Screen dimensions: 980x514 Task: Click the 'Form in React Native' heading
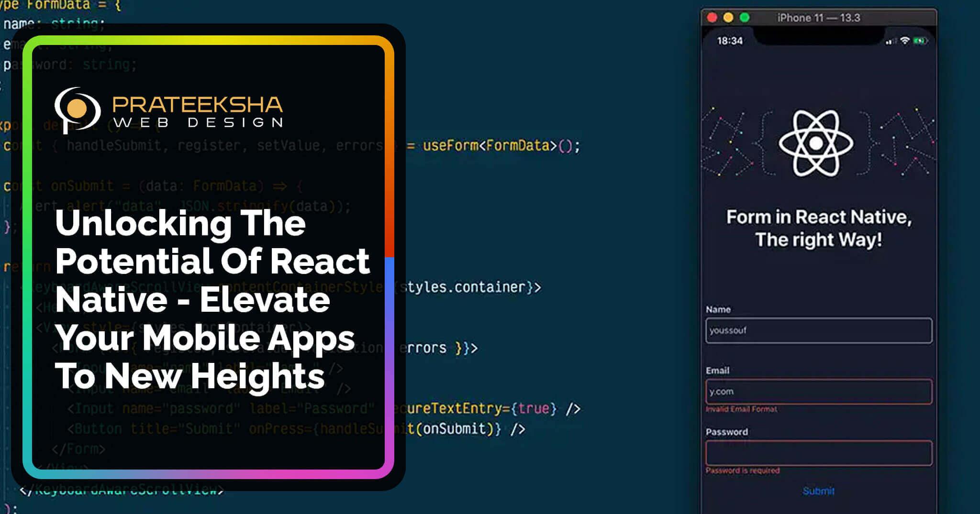pos(819,217)
